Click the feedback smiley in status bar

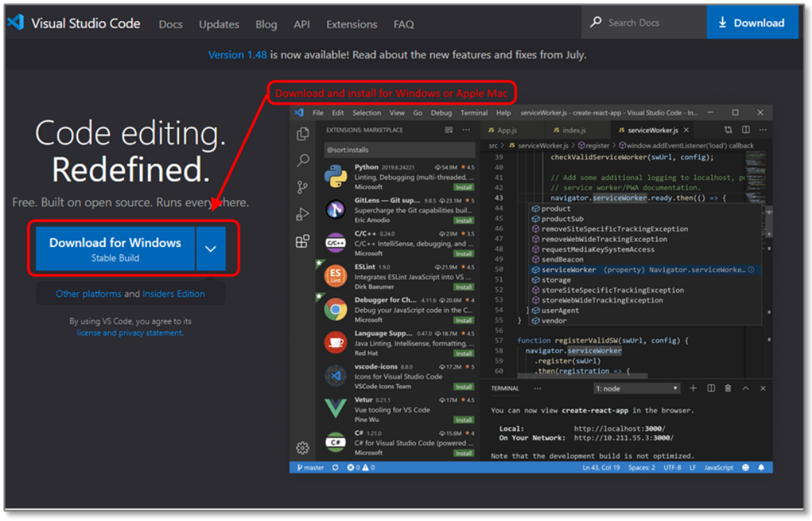746,467
